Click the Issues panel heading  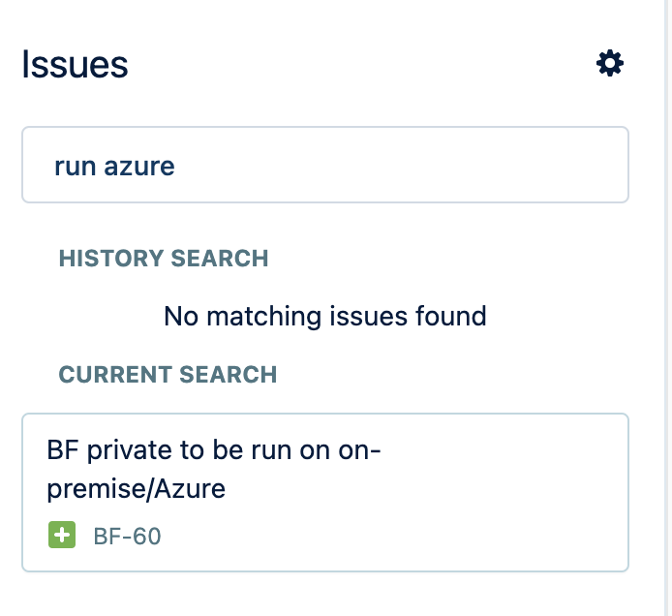[x=75, y=64]
